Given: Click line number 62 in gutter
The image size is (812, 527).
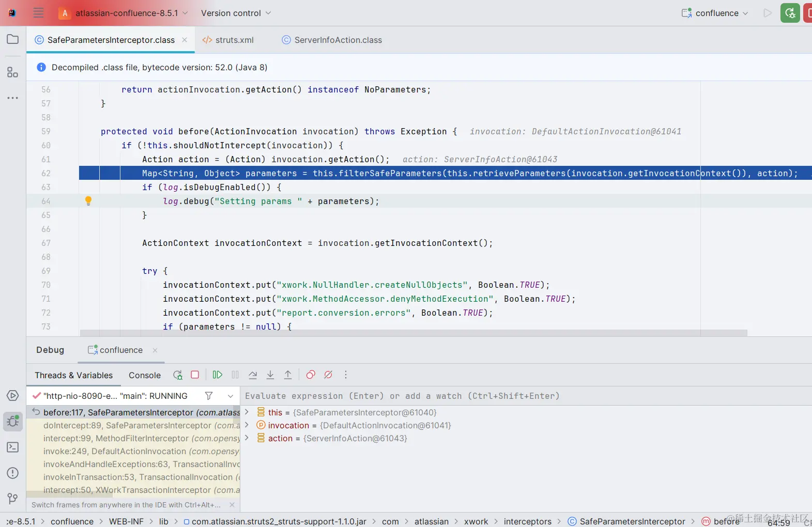Looking at the screenshot, I should point(46,173).
